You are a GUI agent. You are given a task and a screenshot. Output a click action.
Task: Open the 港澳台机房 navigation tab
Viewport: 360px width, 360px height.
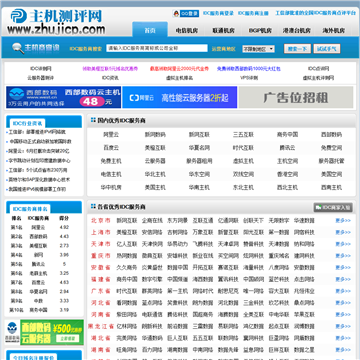[x=297, y=30]
